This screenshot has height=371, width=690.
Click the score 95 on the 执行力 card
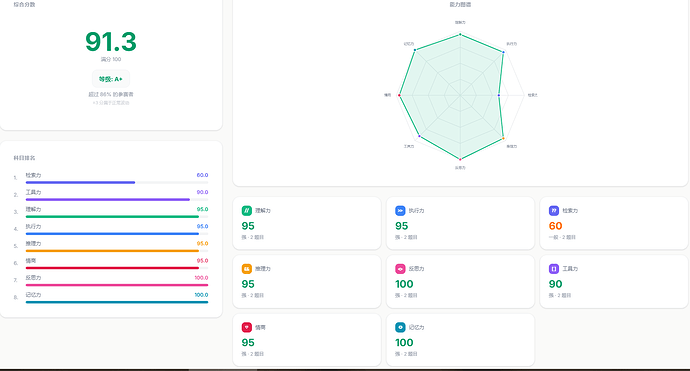pyautogui.click(x=402, y=226)
